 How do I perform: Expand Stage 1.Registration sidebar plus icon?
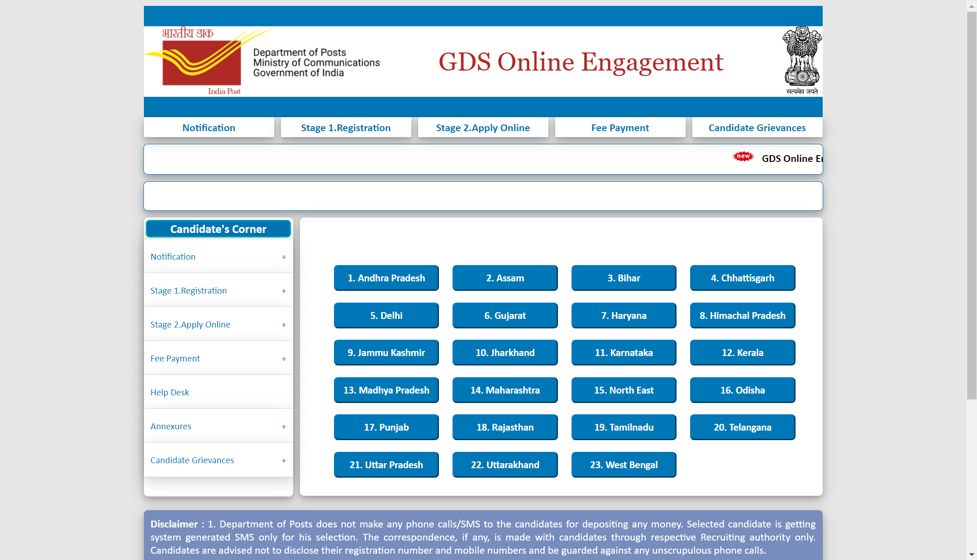pos(284,291)
